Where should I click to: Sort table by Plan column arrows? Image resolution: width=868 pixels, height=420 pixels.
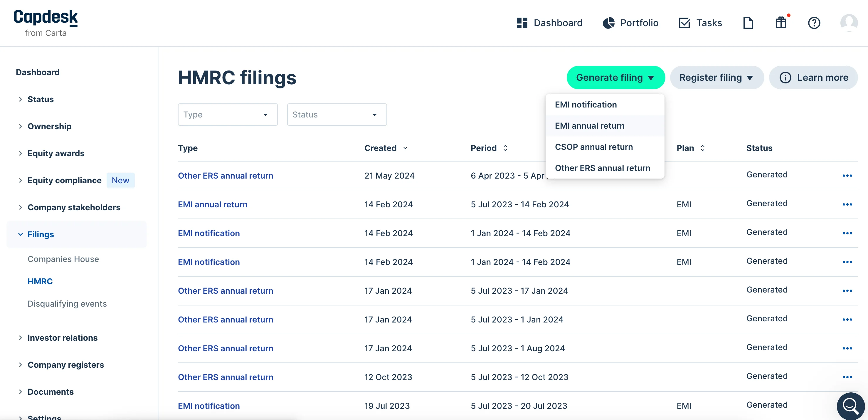point(703,148)
